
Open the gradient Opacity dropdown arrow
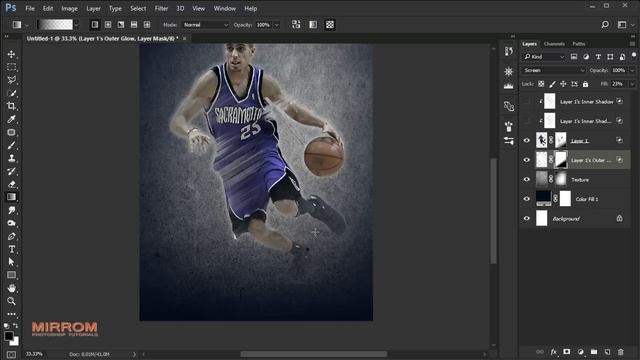[276, 25]
